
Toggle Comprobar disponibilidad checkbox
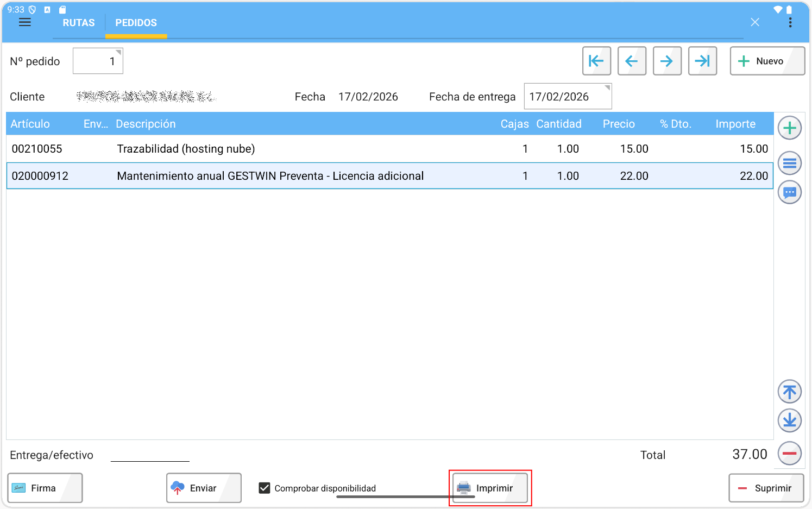pos(265,488)
